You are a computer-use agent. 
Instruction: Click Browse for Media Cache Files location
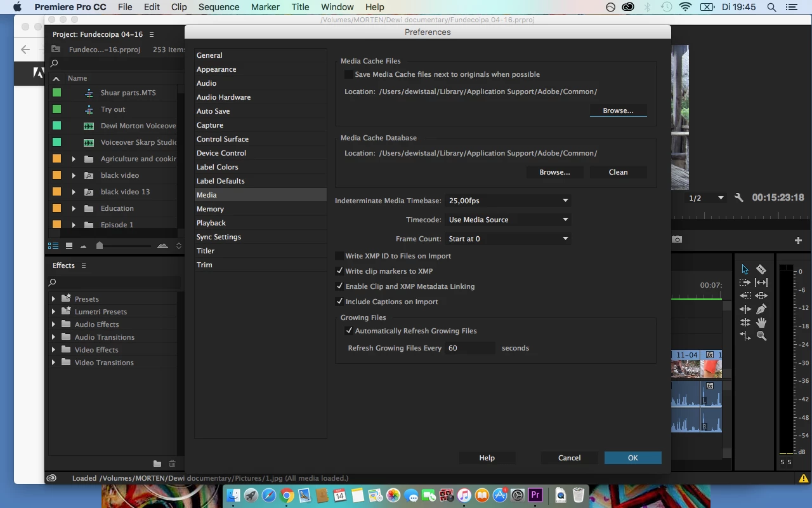[618, 110]
